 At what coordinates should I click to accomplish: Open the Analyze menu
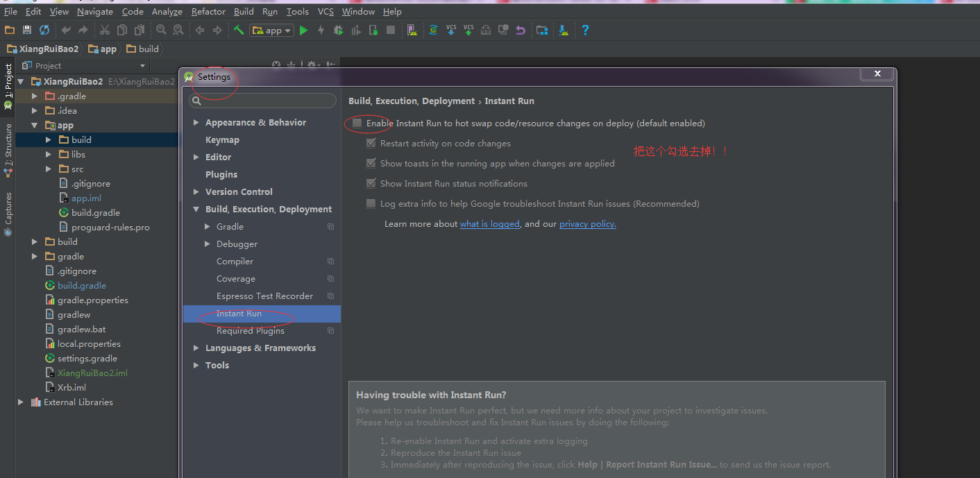(x=167, y=11)
